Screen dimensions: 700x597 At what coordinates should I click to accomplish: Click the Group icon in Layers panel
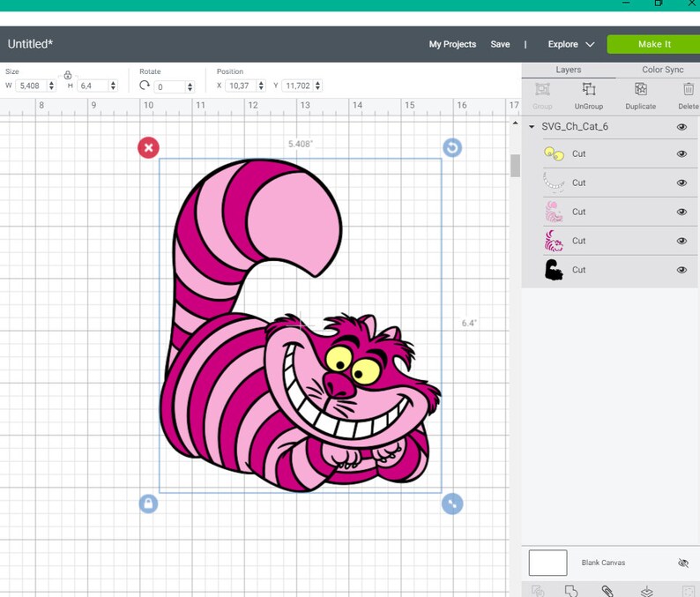click(x=542, y=89)
